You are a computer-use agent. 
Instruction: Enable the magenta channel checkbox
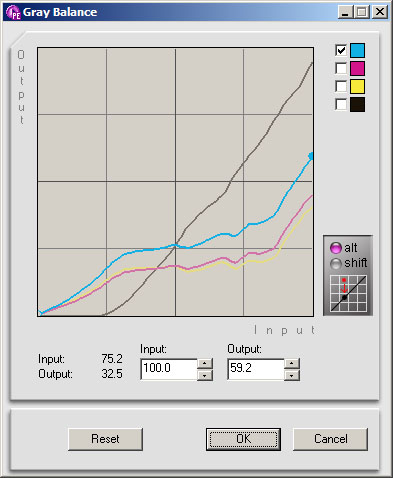341,68
